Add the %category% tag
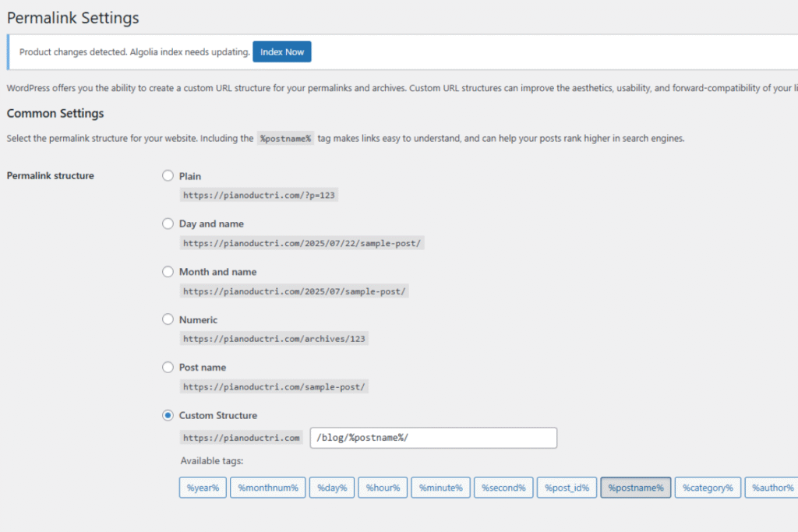 [708, 488]
